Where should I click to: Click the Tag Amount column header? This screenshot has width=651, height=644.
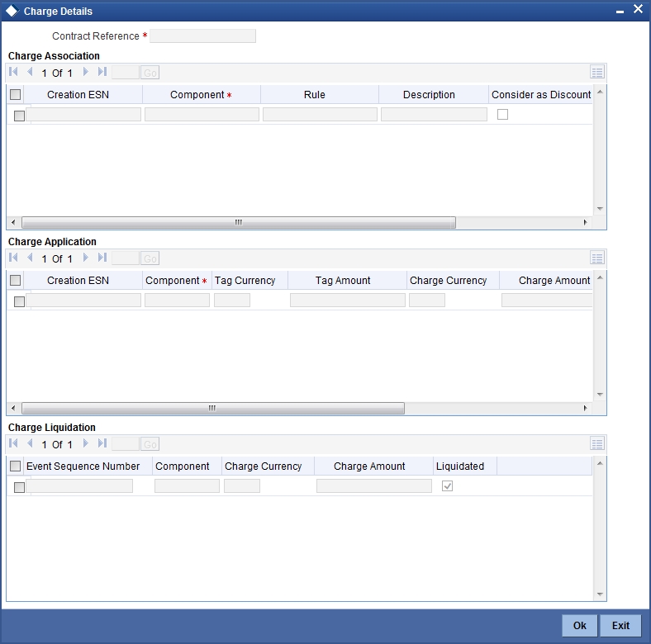click(347, 281)
